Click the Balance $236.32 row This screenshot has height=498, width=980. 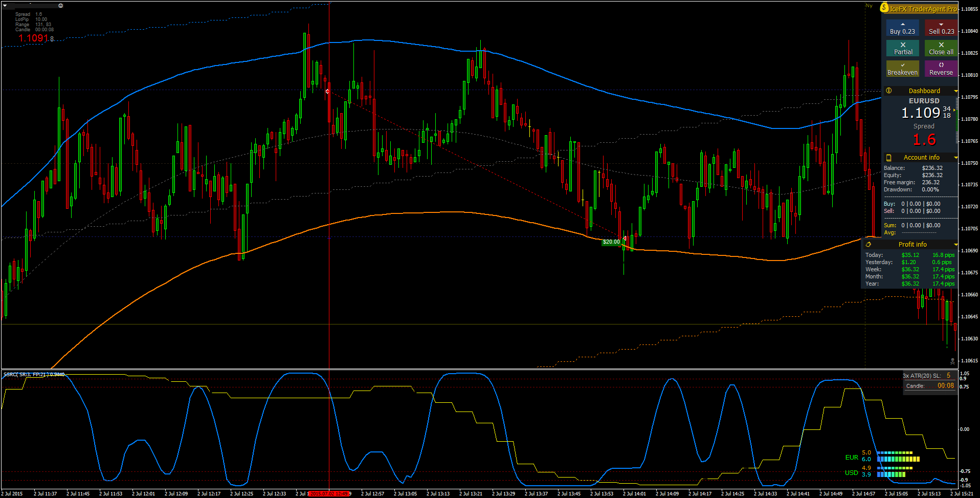914,168
